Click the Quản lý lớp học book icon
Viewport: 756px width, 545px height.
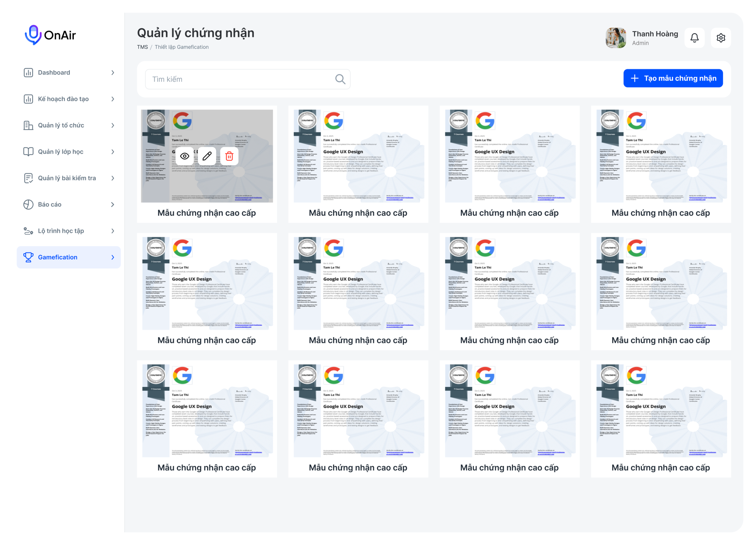[x=28, y=152]
